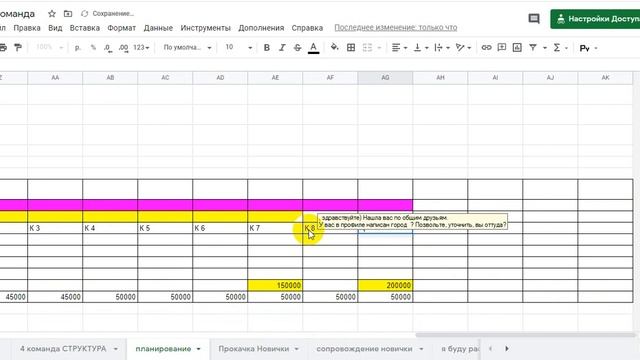The image size is (640, 360).
Task: Select column AG header
Action: 385,78
